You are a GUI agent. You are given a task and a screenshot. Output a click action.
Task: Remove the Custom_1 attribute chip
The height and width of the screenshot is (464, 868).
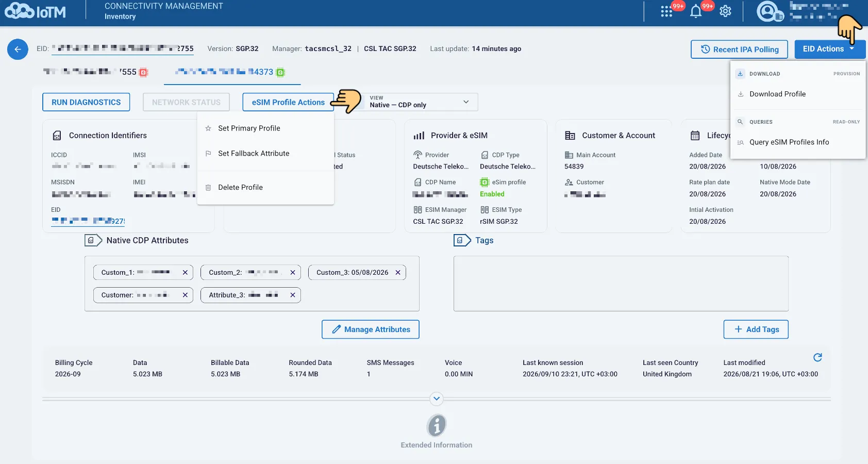[x=185, y=272]
